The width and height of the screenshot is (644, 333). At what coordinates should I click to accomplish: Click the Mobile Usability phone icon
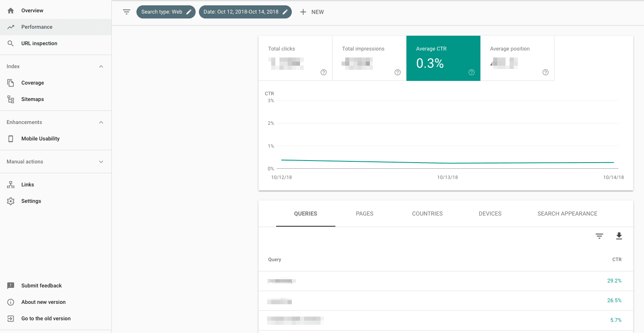click(x=11, y=138)
